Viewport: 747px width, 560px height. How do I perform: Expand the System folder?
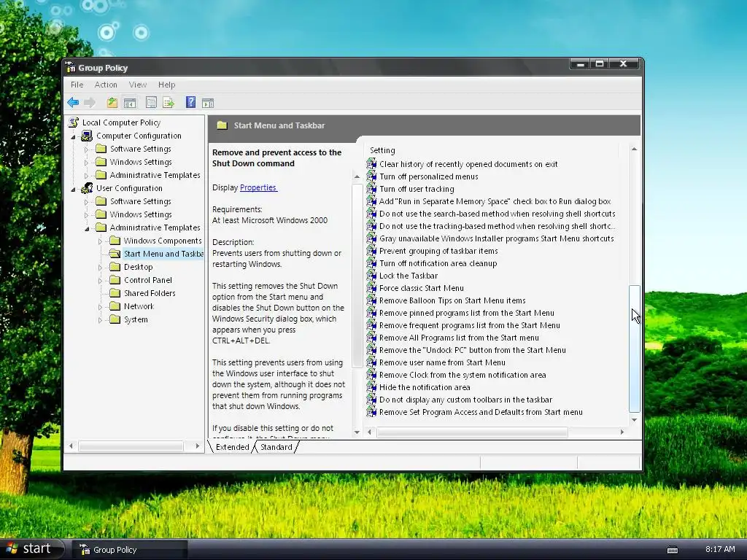tap(100, 320)
